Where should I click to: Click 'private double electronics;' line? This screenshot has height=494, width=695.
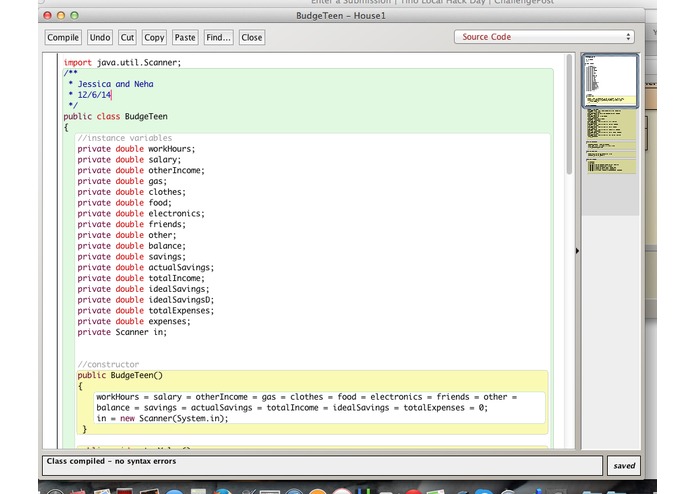141,214
